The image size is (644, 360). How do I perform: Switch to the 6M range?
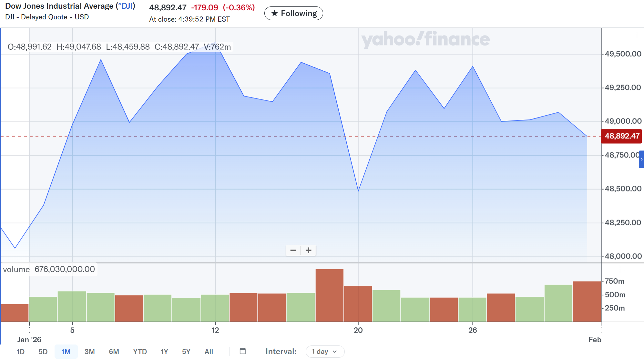(x=114, y=352)
